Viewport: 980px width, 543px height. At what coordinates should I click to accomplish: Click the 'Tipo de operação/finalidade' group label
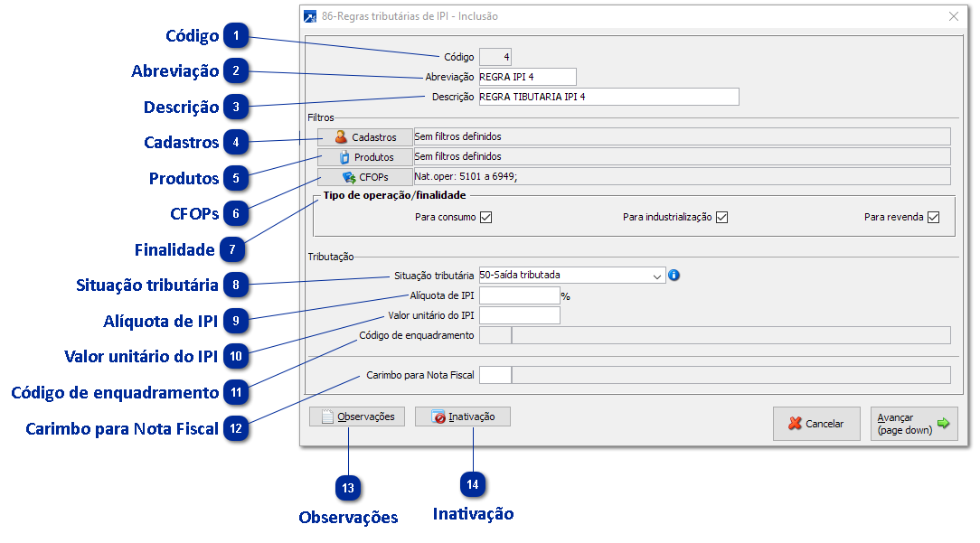[394, 195]
